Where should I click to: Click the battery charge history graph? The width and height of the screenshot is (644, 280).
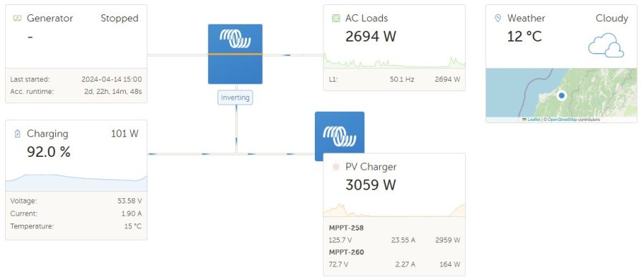tap(76, 183)
